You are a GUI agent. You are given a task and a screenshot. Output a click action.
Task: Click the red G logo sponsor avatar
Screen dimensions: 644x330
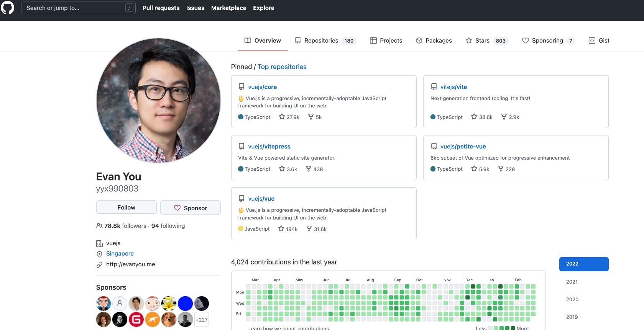(136, 320)
